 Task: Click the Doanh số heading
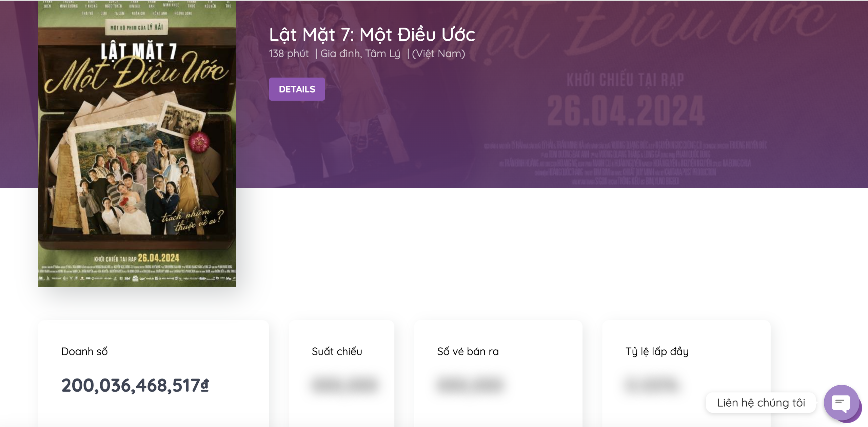click(x=84, y=351)
